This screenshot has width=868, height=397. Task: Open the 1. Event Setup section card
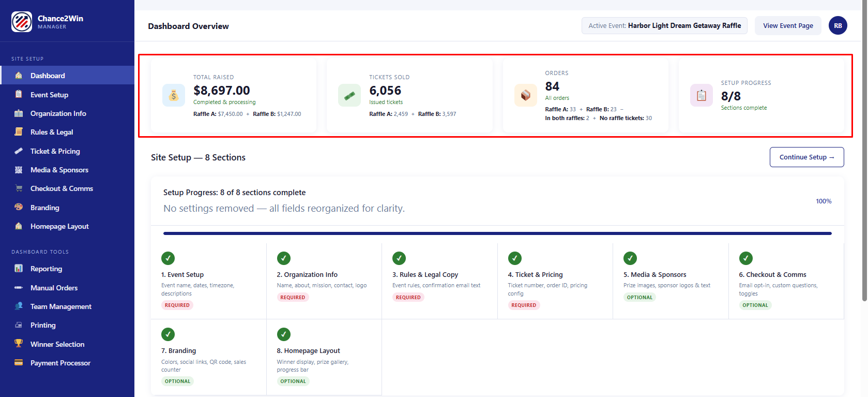click(x=208, y=281)
